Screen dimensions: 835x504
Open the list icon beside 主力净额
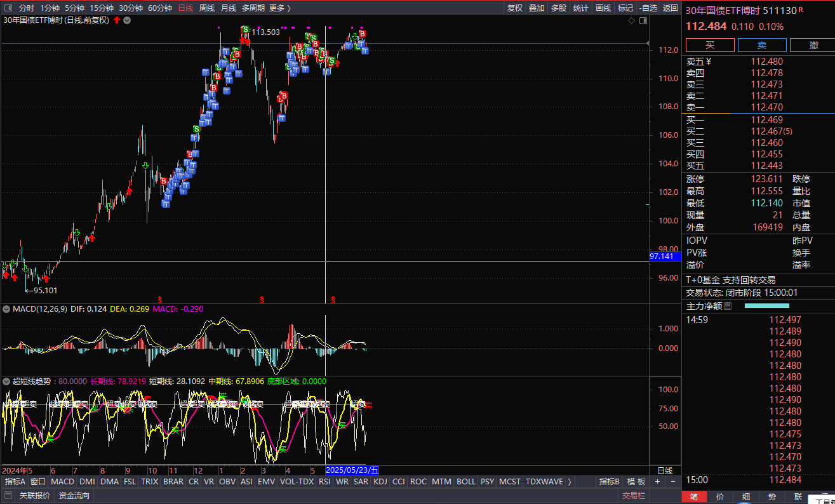[728, 306]
